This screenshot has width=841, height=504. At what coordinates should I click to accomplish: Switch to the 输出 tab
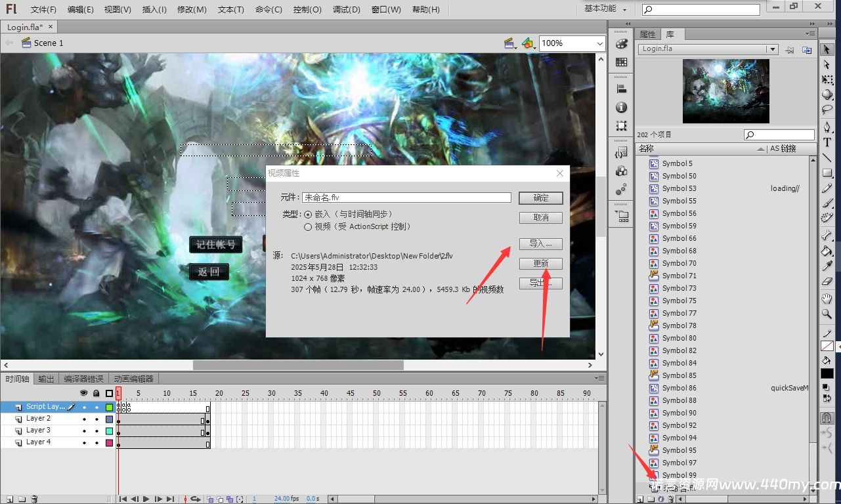(x=46, y=379)
